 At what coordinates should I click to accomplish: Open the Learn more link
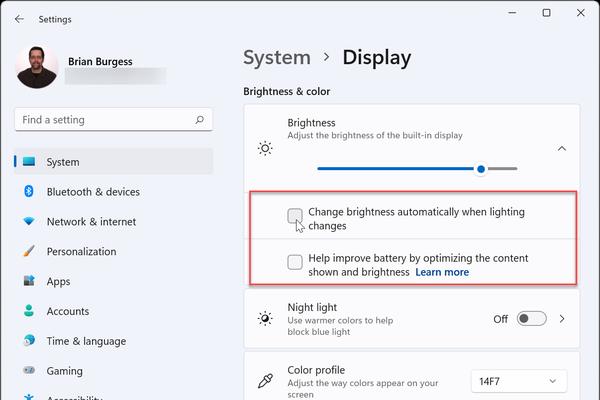pos(442,272)
